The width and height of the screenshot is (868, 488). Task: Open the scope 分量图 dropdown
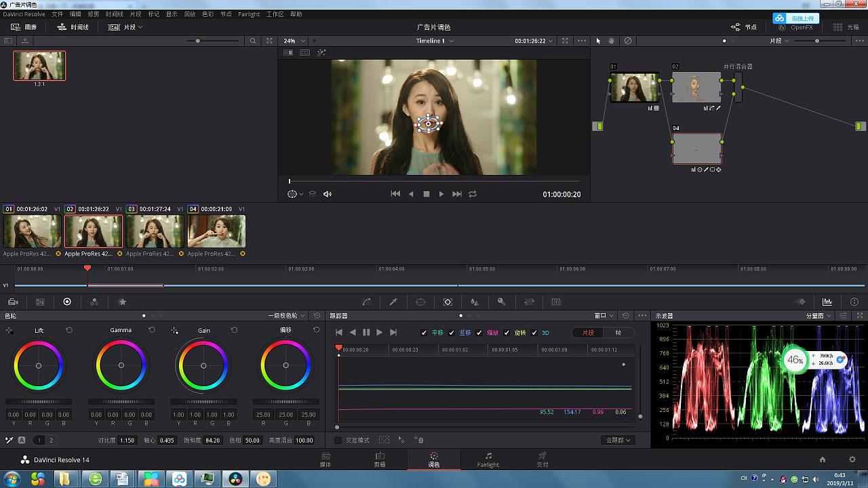(818, 316)
